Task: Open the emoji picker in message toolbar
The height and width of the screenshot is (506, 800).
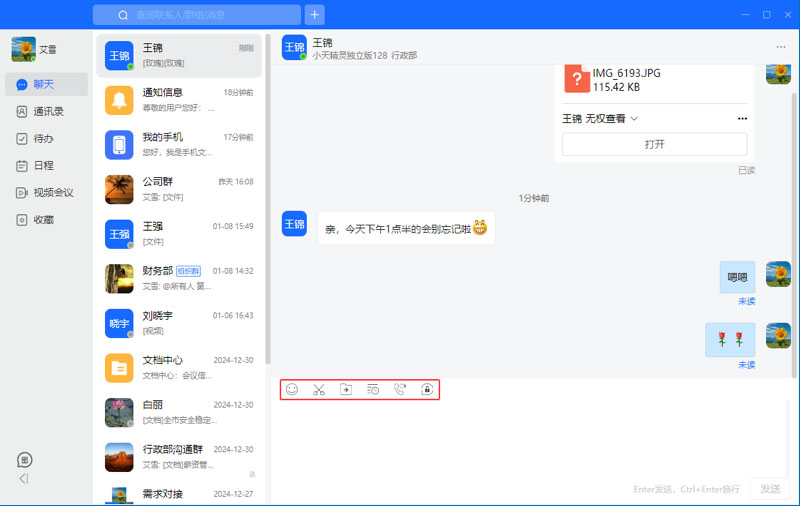Action: point(292,390)
